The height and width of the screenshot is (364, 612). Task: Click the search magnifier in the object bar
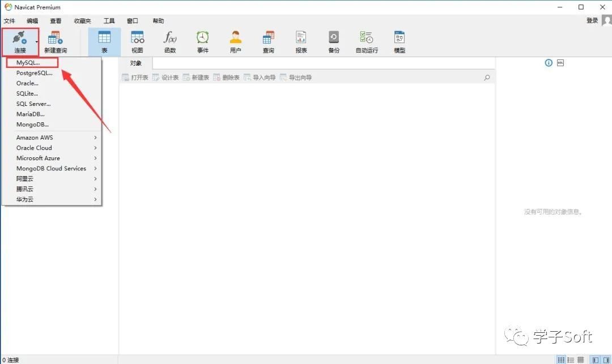coord(487,78)
